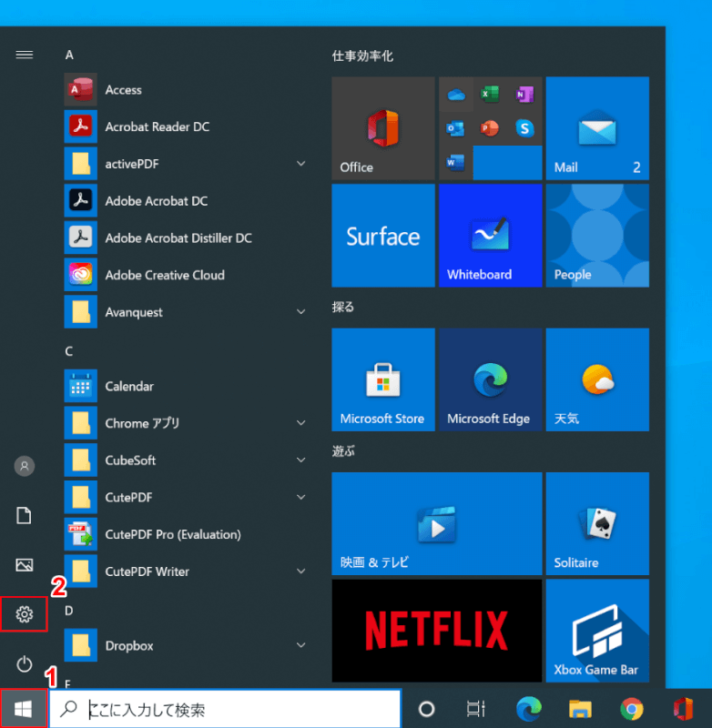Image resolution: width=712 pixels, height=728 pixels.
Task: Open OneDrive in the Office tile group
Action: 456,95
